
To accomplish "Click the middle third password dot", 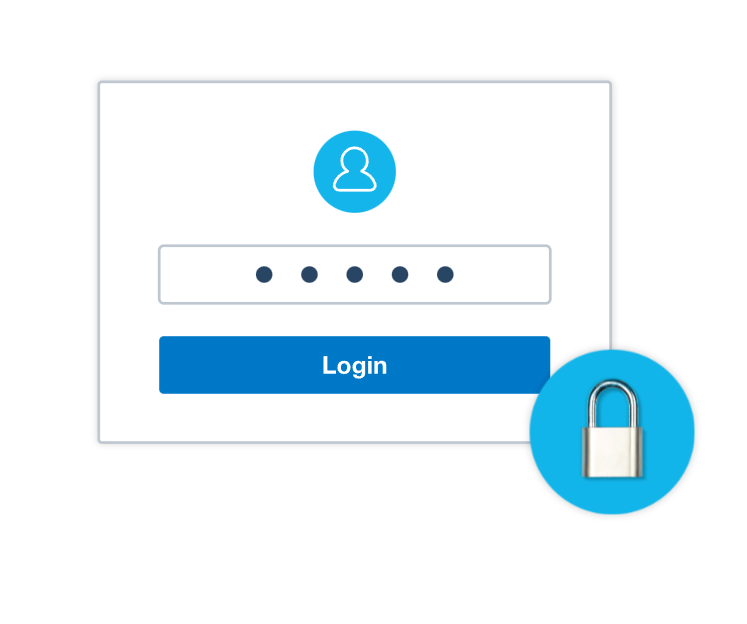I will (x=354, y=274).
